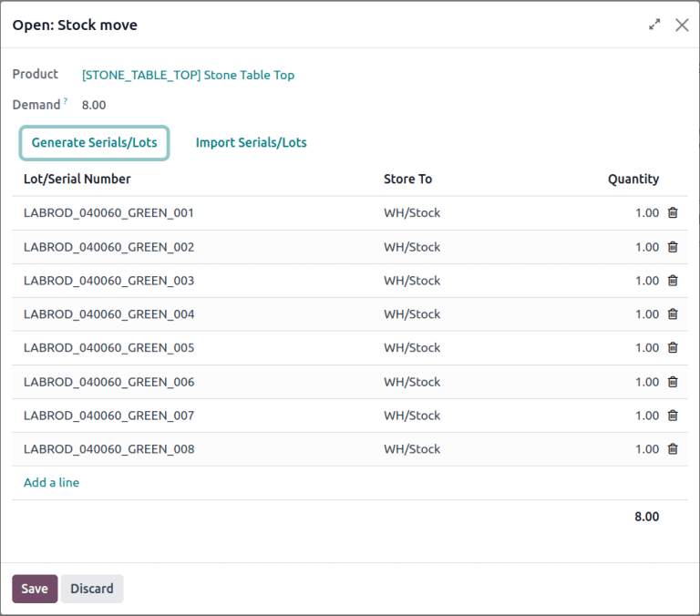Viewport: 700px width, 616px height.
Task: Discard the stock move changes
Action: [x=92, y=589]
